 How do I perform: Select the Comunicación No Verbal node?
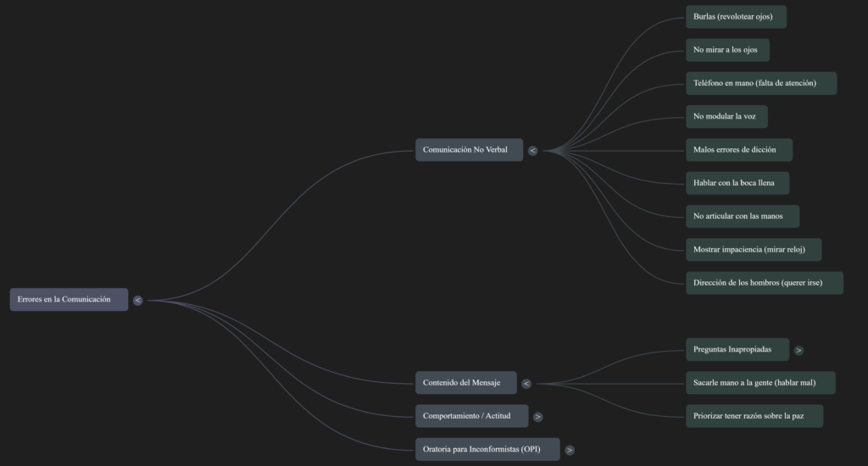469,150
